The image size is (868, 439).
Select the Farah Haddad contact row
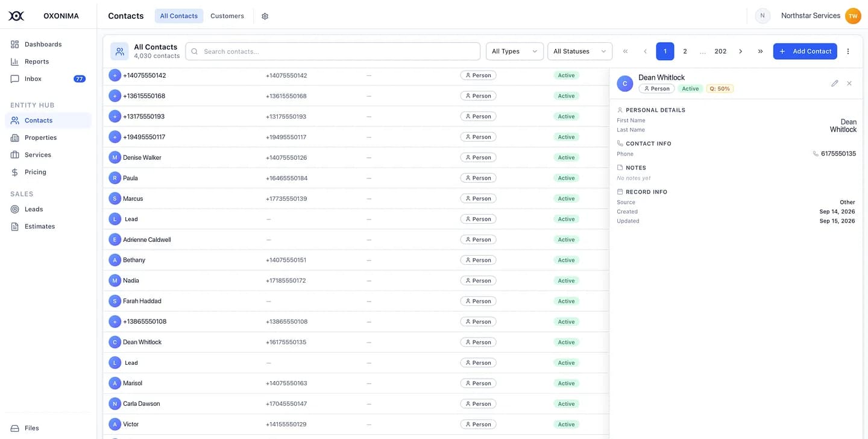pos(356,301)
